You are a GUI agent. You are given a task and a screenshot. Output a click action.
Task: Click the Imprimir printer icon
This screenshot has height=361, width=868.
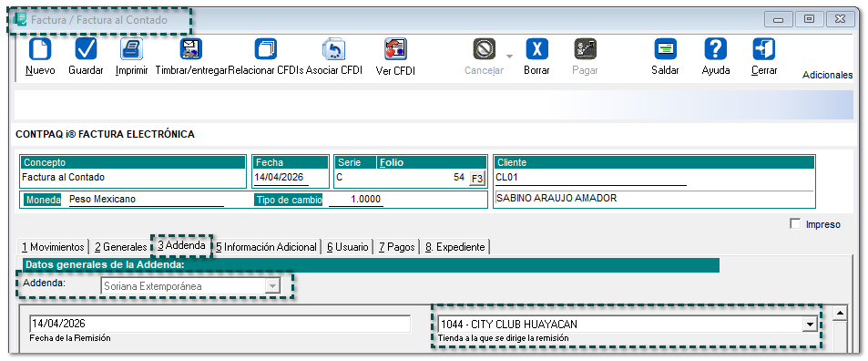coord(132,49)
